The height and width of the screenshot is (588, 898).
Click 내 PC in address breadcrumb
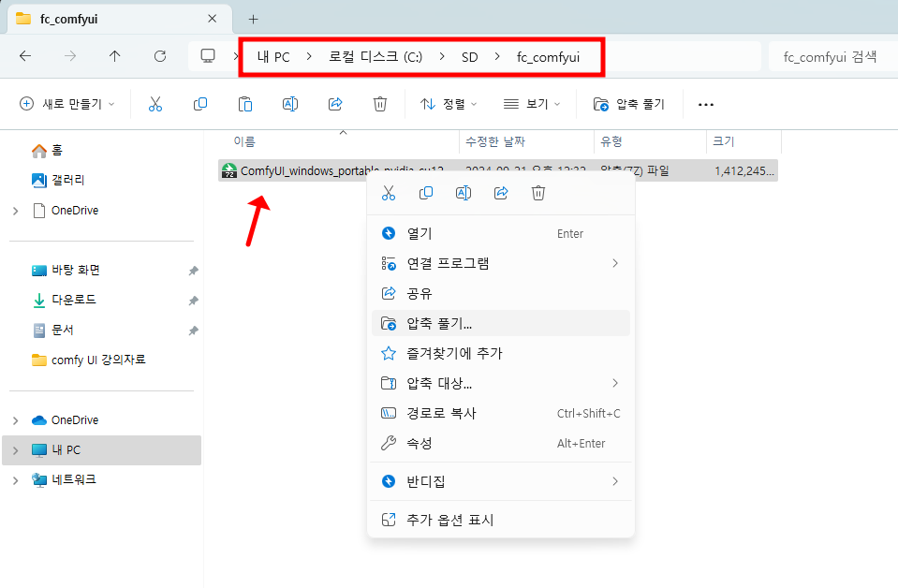273,57
